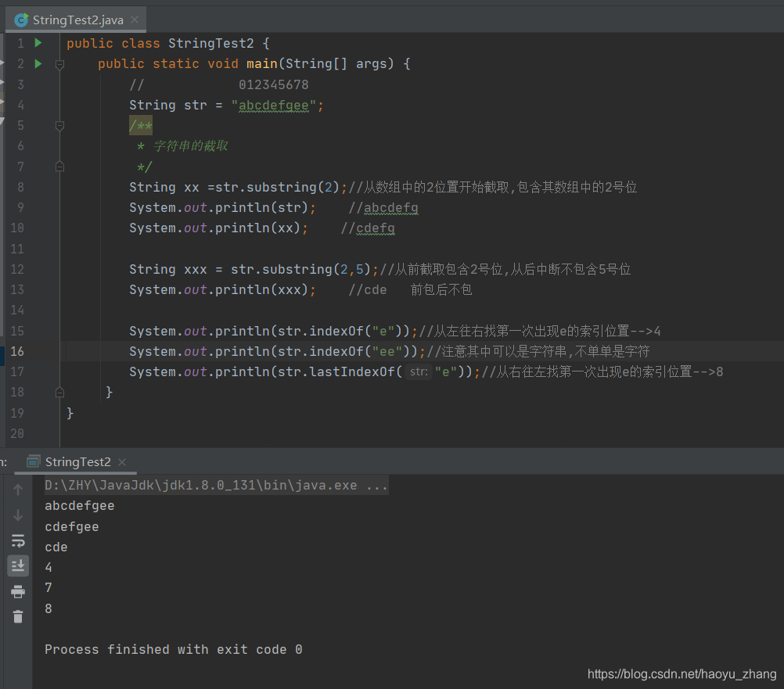Close the StringTest2 run tab
784x689 pixels.
[x=122, y=462]
